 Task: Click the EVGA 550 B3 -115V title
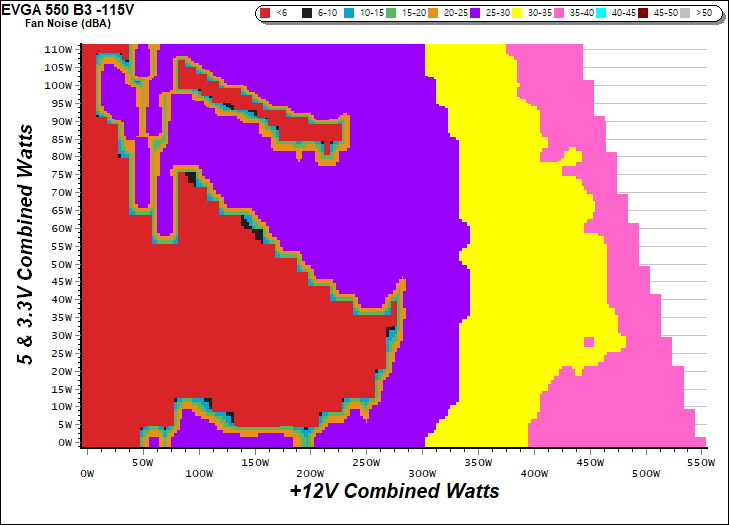(59, 8)
